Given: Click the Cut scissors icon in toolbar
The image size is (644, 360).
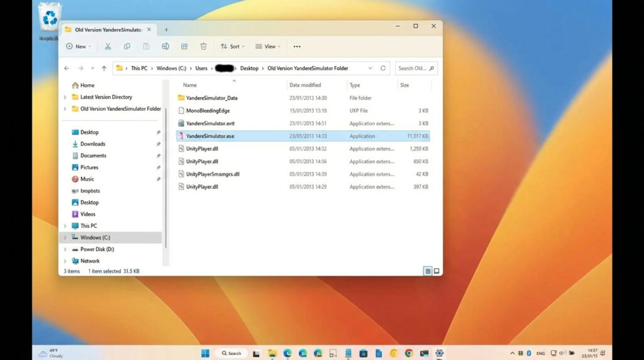Looking at the screenshot, I should pos(108,47).
